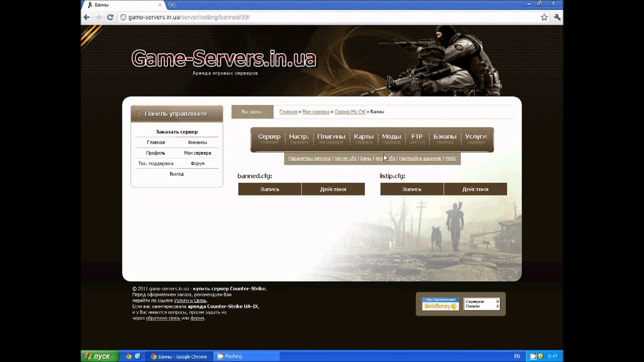Screen dimensions: 644x362
Task: Open Тех. поддержка in the sidebar
Action: click(155, 163)
